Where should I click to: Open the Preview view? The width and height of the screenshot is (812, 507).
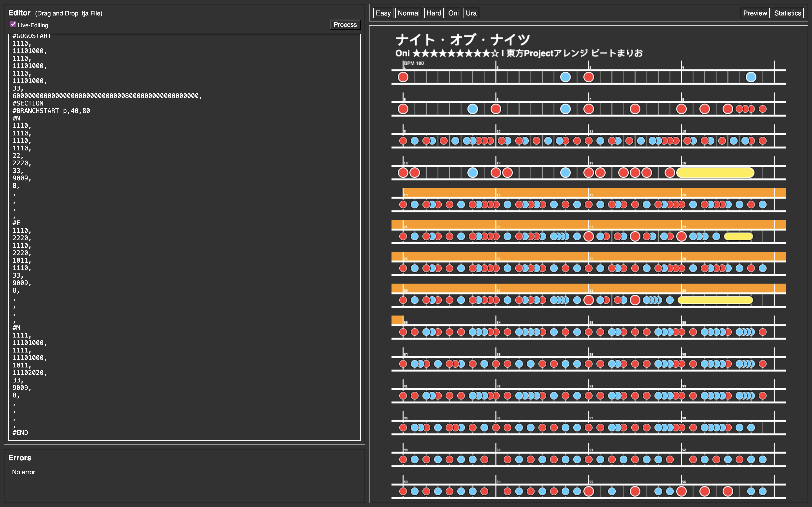tap(755, 13)
